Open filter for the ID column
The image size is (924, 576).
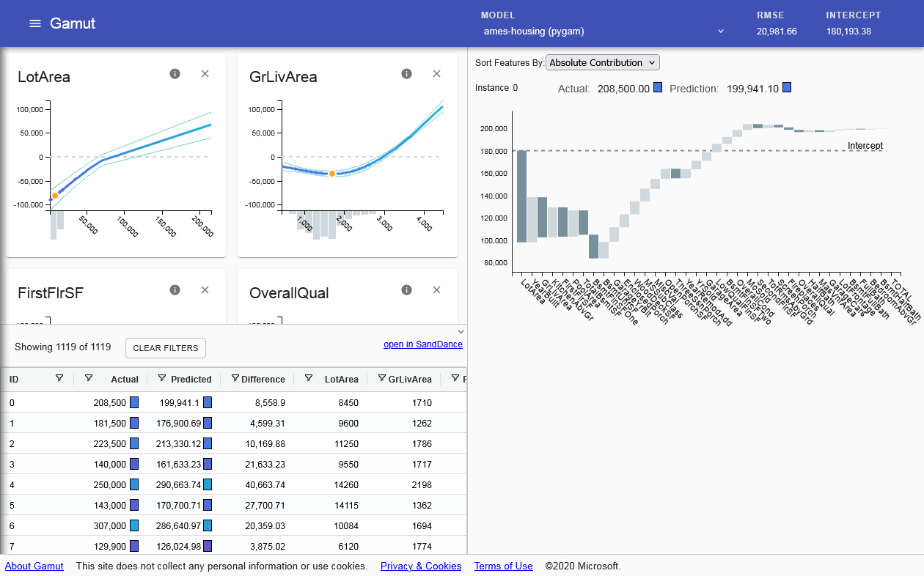click(x=59, y=378)
